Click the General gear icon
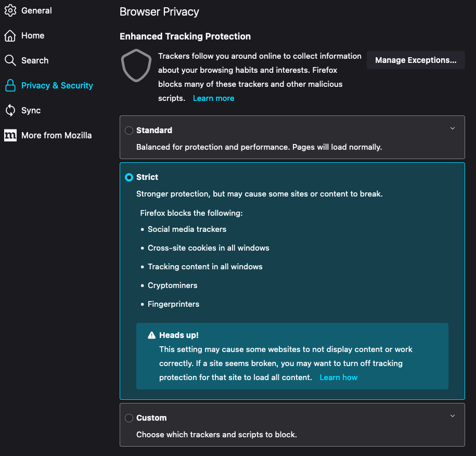The width and height of the screenshot is (476, 456). point(10,10)
